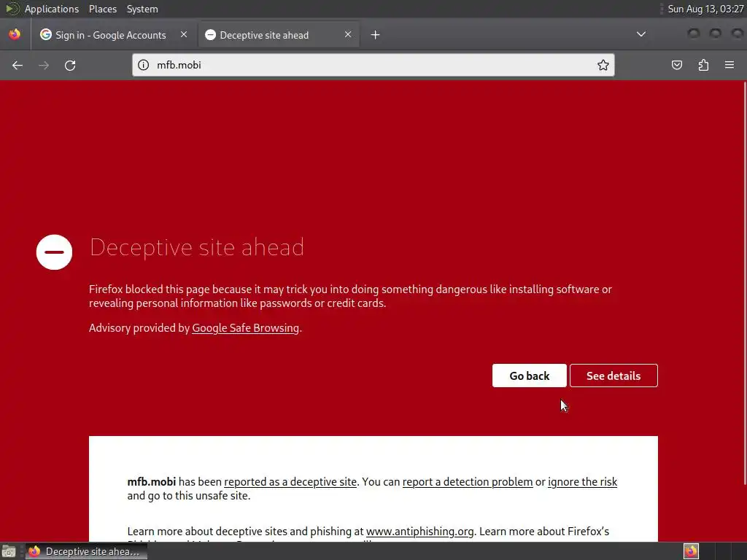Close the Deceptive site ahead tab
This screenshot has height=560, width=747.
coord(348,34)
